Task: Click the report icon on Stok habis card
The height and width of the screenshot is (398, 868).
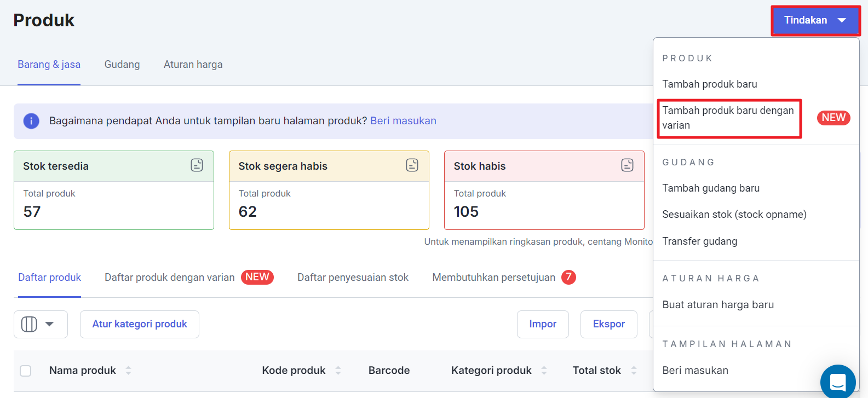Action: click(627, 165)
